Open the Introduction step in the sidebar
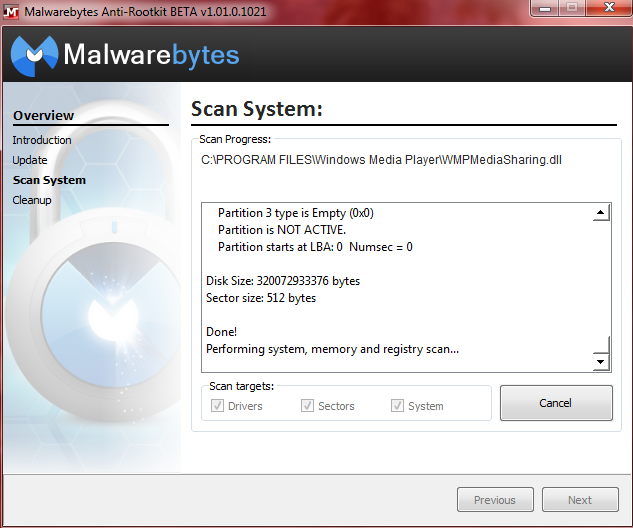The width and height of the screenshot is (633, 528). point(42,140)
